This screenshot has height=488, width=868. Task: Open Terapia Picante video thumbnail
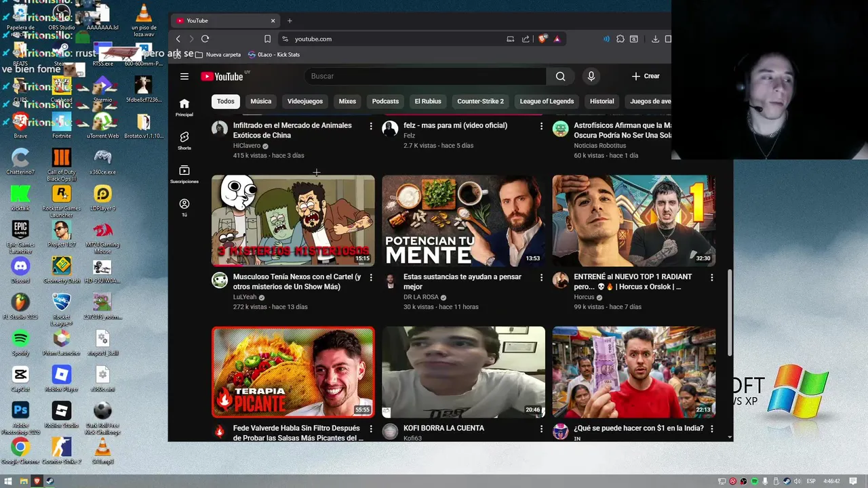293,372
